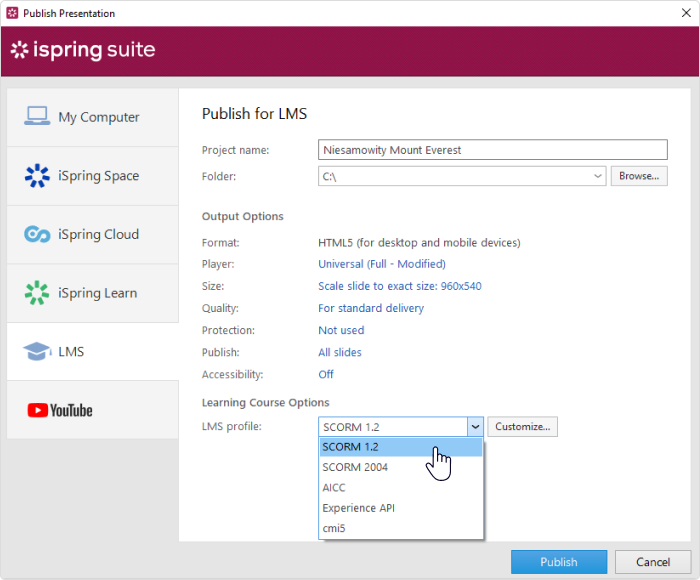Click the Learning Course Options heading
Image resolution: width=700 pixels, height=580 pixels.
click(266, 403)
